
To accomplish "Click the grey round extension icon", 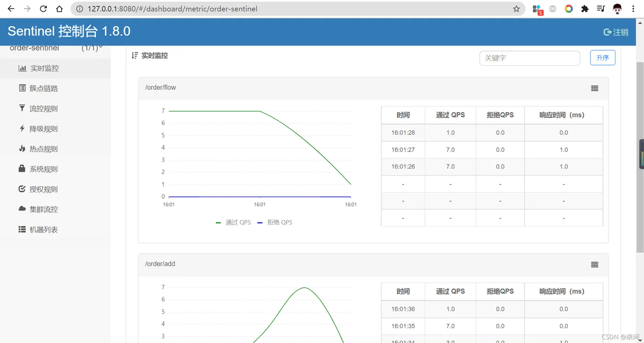I will [553, 9].
